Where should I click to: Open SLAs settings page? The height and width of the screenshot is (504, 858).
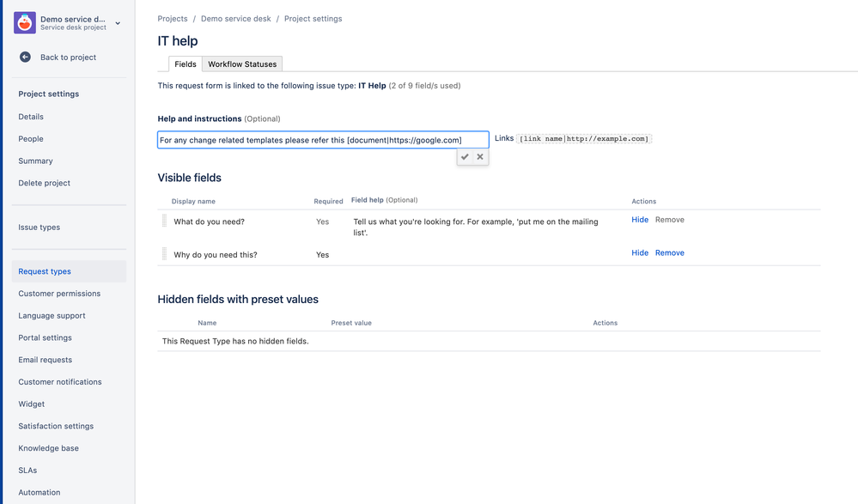[x=27, y=470]
